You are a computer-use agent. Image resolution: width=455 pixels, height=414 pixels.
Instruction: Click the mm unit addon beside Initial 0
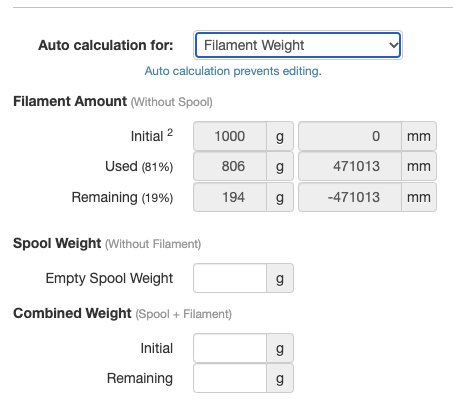point(419,136)
